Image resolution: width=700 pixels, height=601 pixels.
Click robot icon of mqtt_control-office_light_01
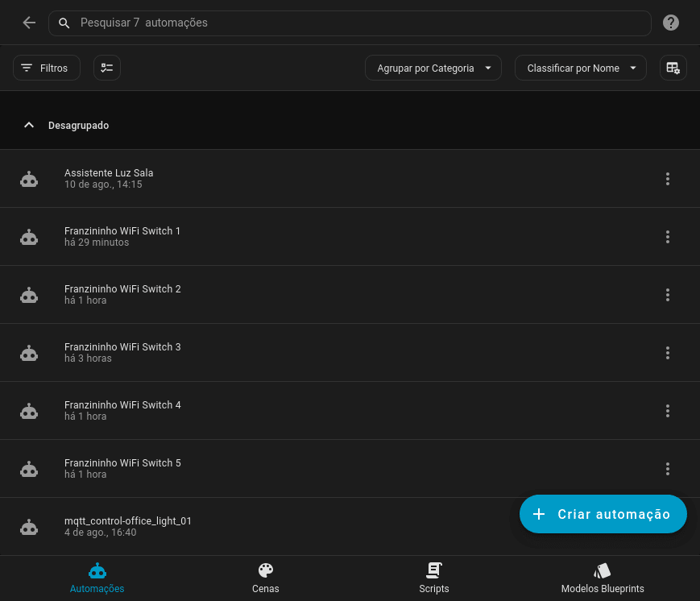tap(29, 527)
